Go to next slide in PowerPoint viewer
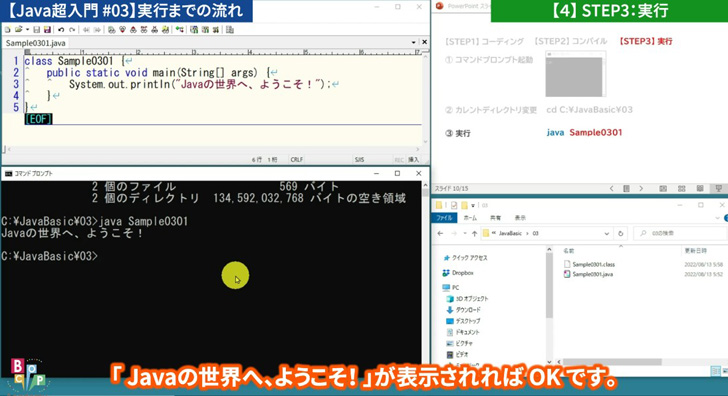Screen dimensions: 728x396 pyautogui.click(x=641, y=188)
